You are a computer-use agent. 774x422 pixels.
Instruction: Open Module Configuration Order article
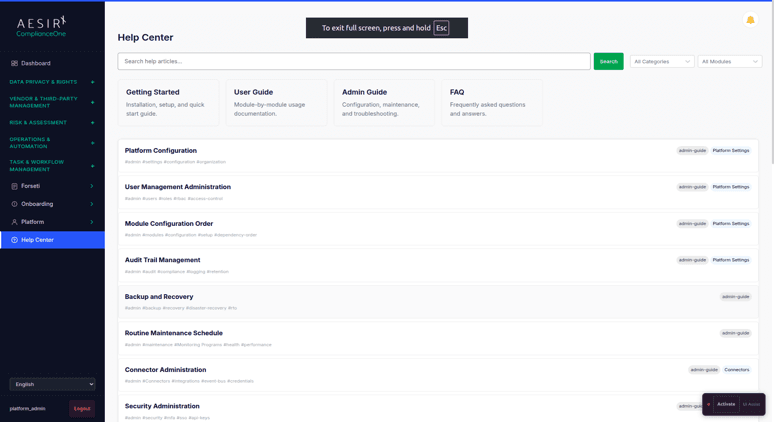pyautogui.click(x=438, y=229)
